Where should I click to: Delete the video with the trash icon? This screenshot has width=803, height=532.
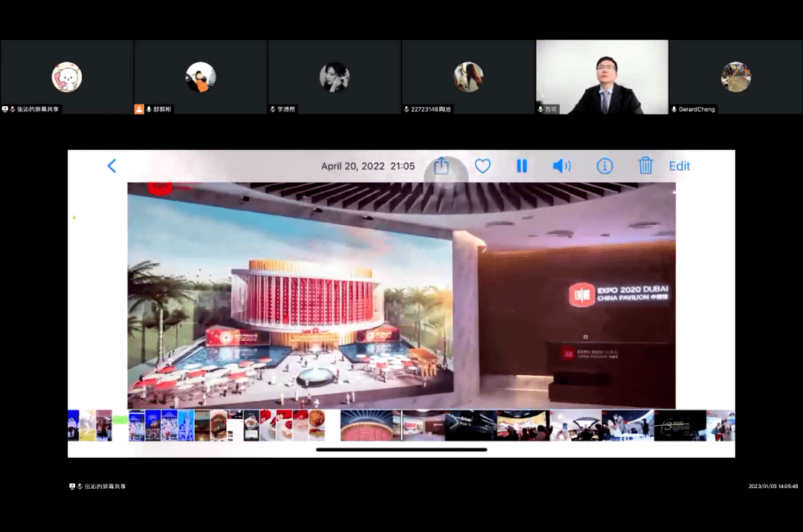(x=645, y=165)
